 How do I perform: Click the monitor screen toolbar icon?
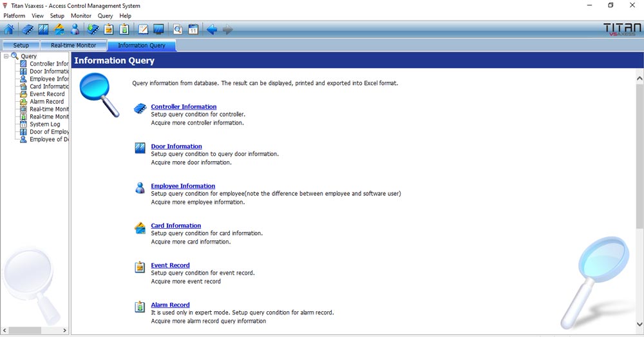(158, 29)
